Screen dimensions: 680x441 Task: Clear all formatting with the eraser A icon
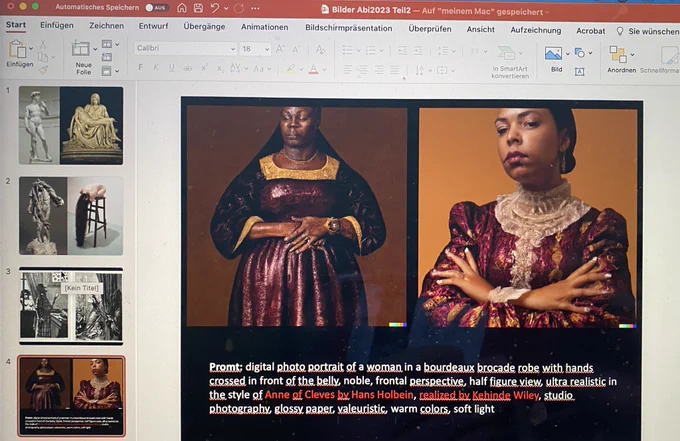320,49
